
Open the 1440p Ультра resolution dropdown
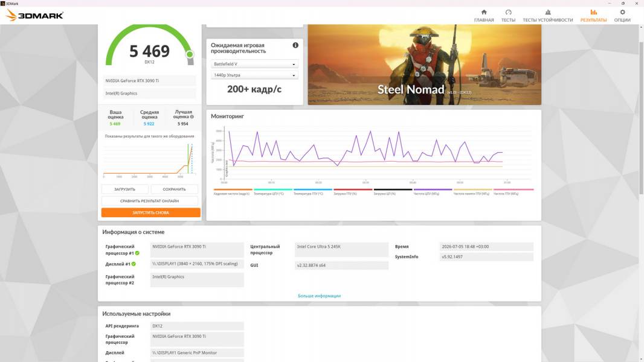tap(254, 75)
